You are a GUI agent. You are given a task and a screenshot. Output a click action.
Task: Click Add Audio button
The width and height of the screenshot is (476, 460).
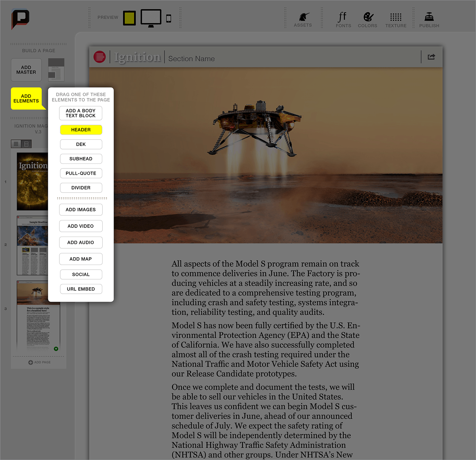click(81, 243)
